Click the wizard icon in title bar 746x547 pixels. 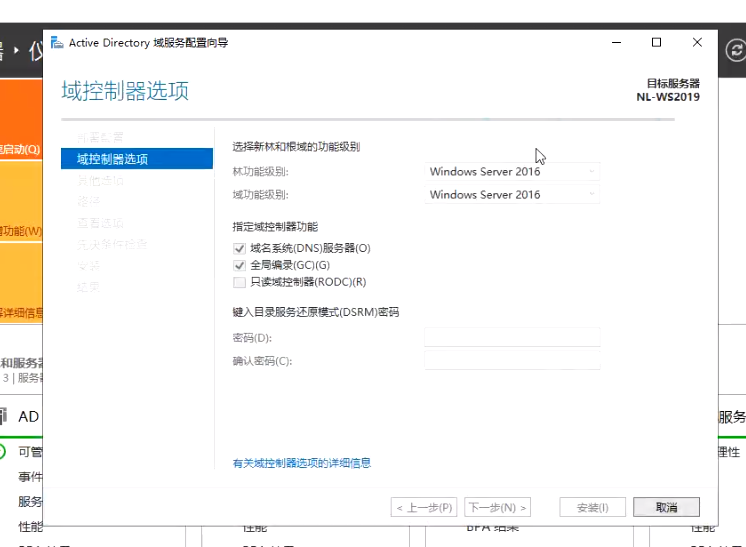57,42
